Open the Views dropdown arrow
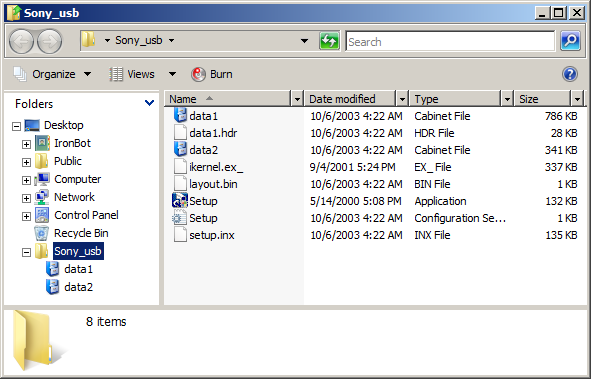Viewport: 591px width, 379px height. (172, 74)
